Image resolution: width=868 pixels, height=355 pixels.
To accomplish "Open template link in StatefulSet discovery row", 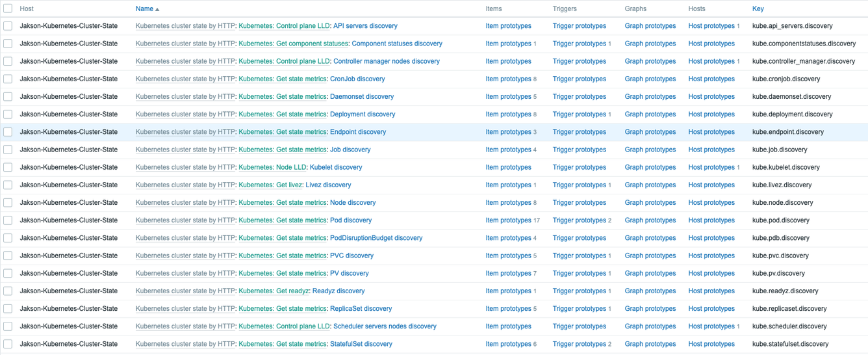I will pyautogui.click(x=185, y=344).
